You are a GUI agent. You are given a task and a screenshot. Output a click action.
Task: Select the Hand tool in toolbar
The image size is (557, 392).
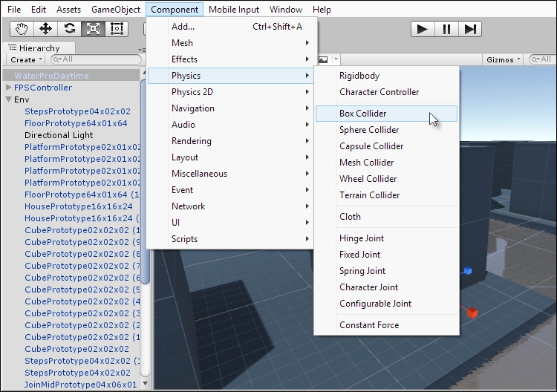click(22, 29)
